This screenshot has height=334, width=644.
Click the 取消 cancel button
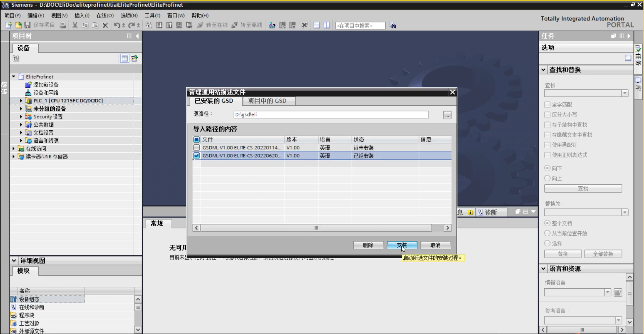tap(435, 245)
